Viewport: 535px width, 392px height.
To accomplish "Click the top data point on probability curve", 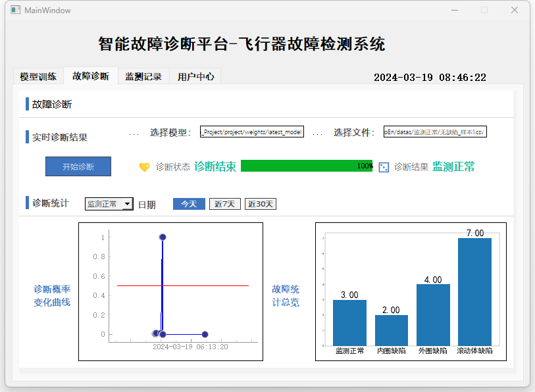I will pyautogui.click(x=163, y=237).
